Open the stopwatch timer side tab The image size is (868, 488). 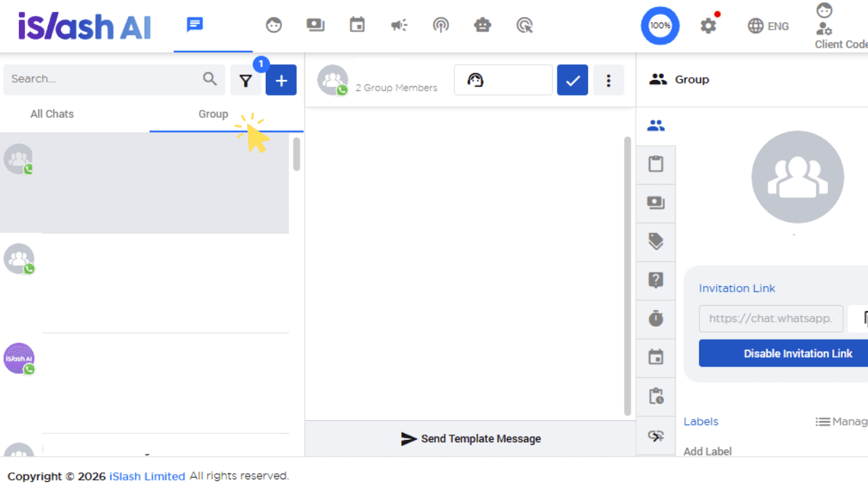click(656, 319)
